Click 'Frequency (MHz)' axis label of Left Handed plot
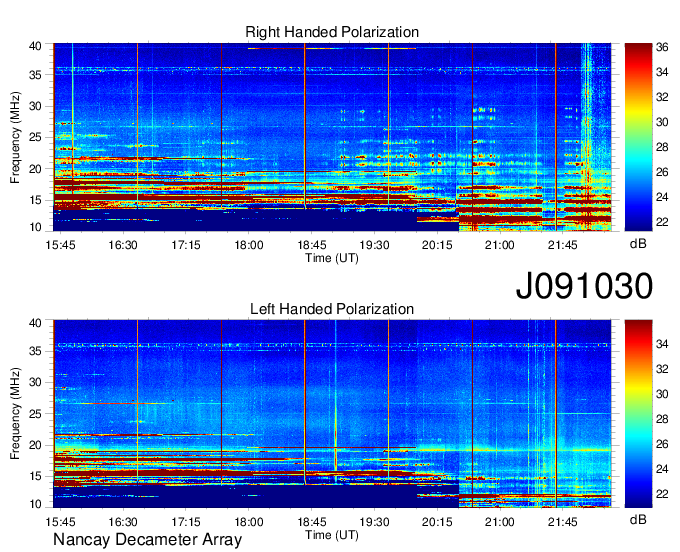 click(x=15, y=414)
